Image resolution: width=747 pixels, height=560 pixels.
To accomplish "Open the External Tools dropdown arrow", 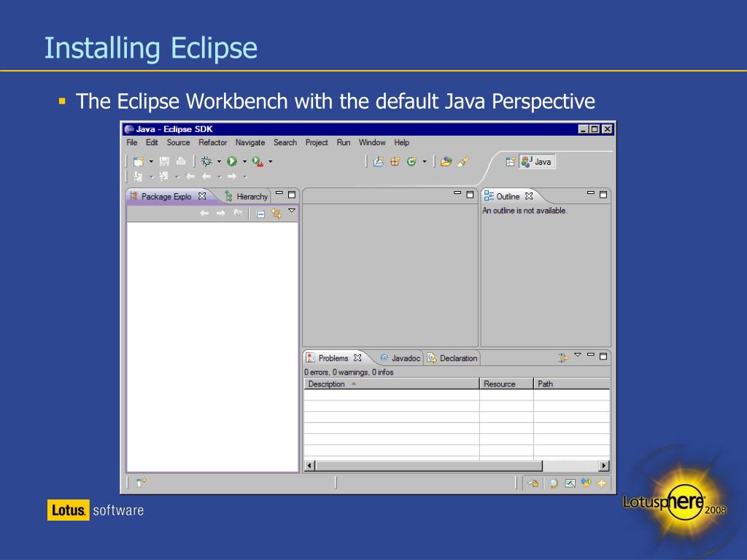I will pos(270,162).
